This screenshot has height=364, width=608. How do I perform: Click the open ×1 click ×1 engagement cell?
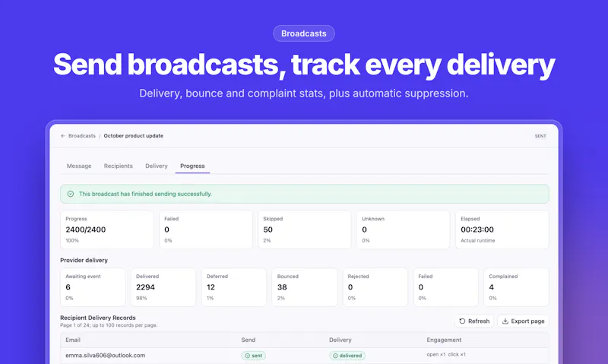446,354
